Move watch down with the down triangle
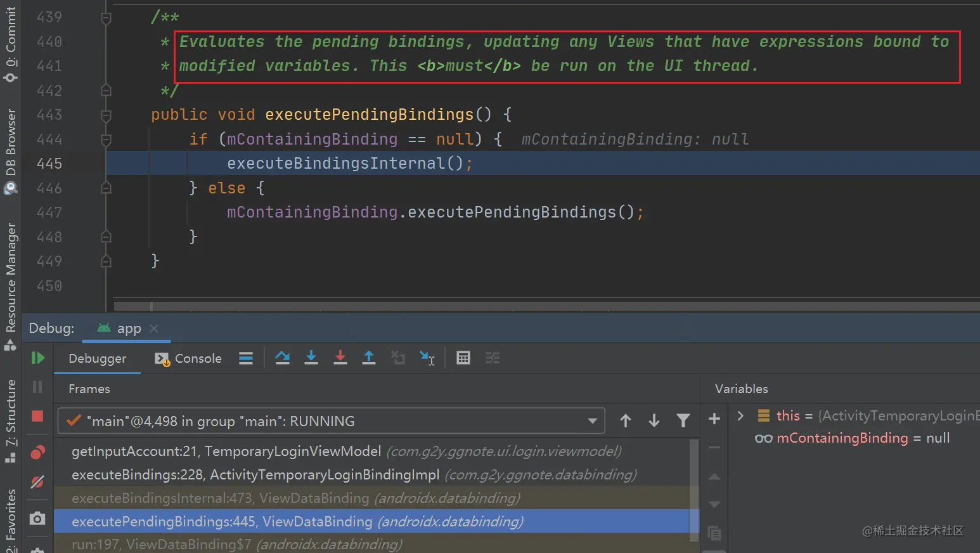 pyautogui.click(x=714, y=505)
